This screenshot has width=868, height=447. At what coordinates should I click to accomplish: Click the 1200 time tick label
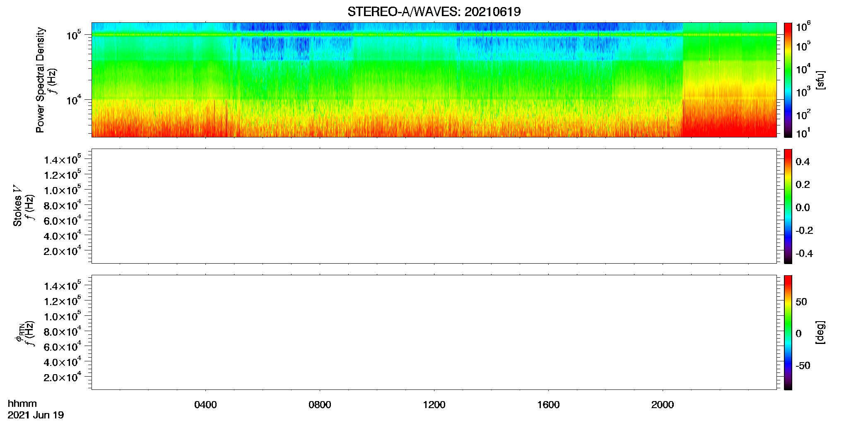tap(434, 405)
